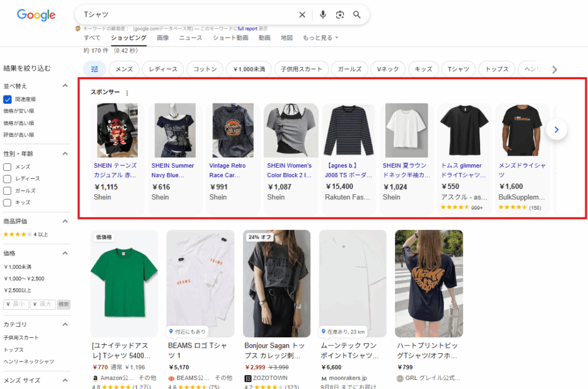The image size is (588, 389).
Task: Advance the sponsored carousel right arrow
Action: tap(556, 130)
